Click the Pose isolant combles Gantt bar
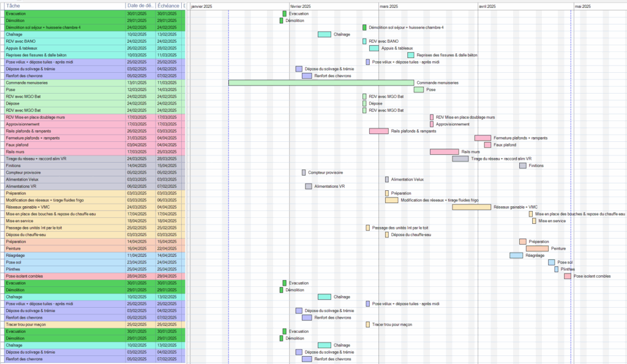 pos(568,276)
